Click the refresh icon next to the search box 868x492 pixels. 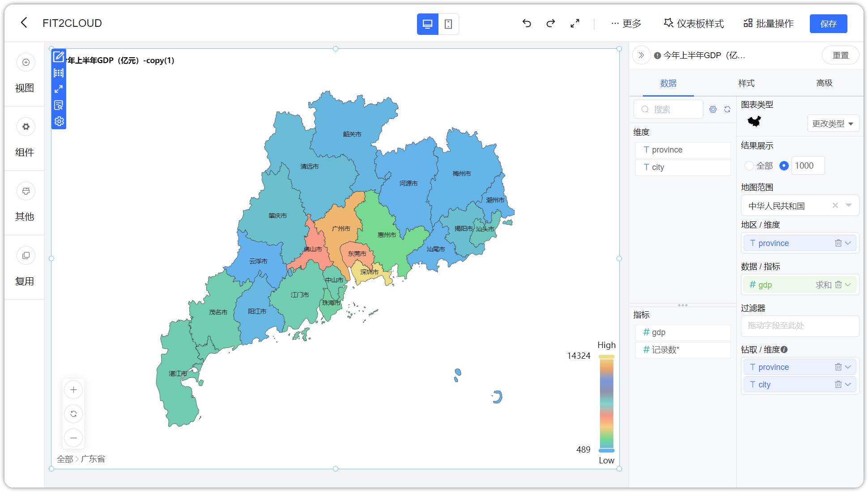coord(727,109)
